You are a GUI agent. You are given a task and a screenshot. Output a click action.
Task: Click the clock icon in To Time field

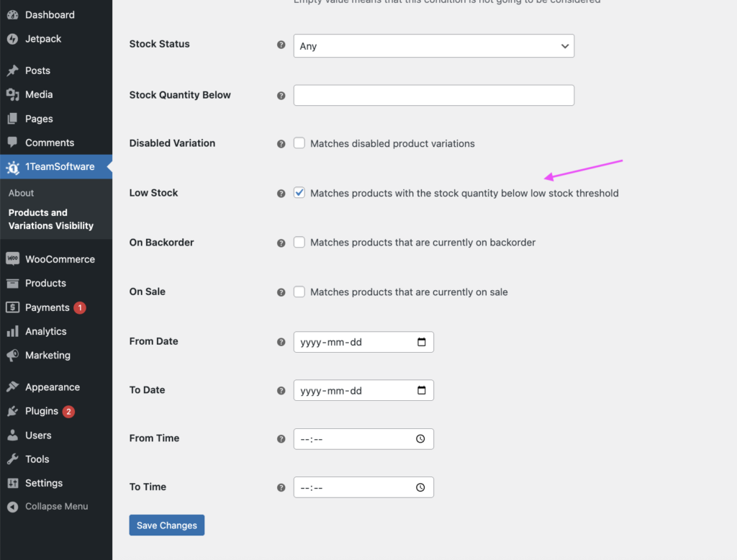tap(421, 487)
